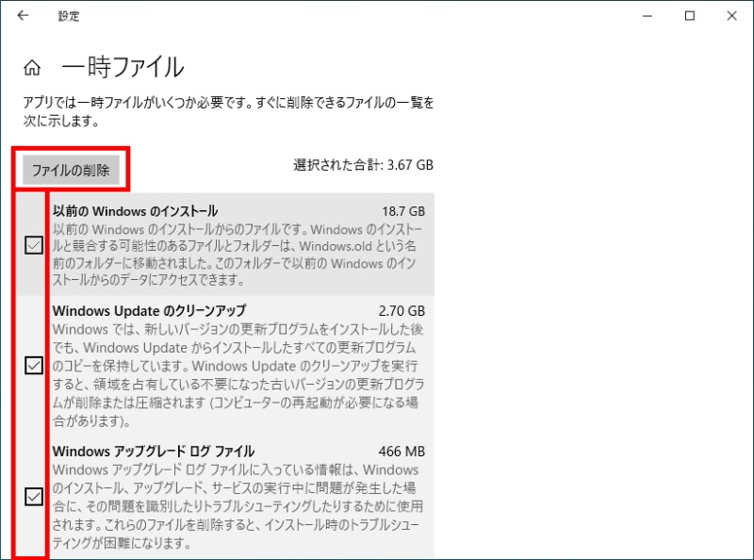Click the 466 MB size value
The width and height of the screenshot is (754, 560).
pyautogui.click(x=403, y=451)
